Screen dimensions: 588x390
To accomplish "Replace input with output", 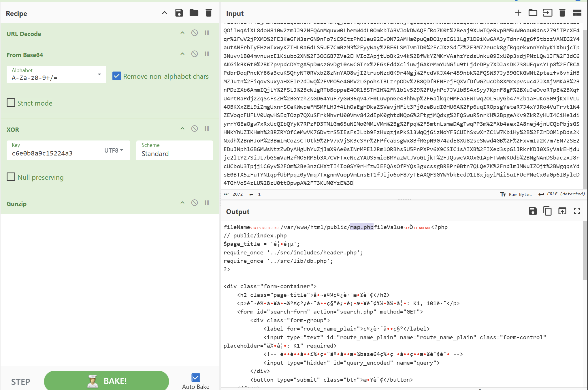I will tap(562, 211).
